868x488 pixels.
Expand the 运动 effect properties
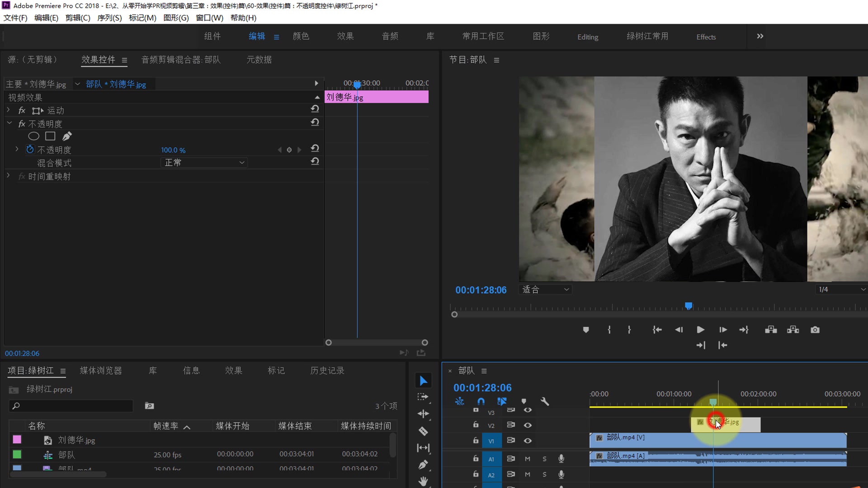coord(8,110)
